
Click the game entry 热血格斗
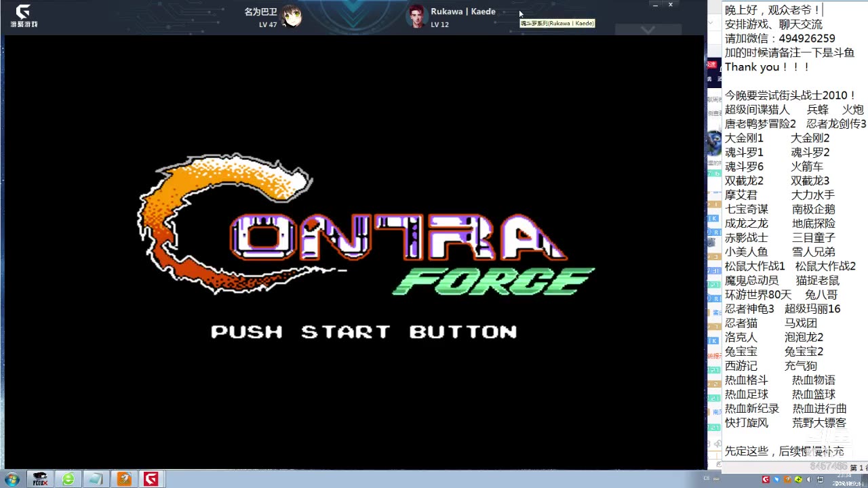[x=747, y=380]
